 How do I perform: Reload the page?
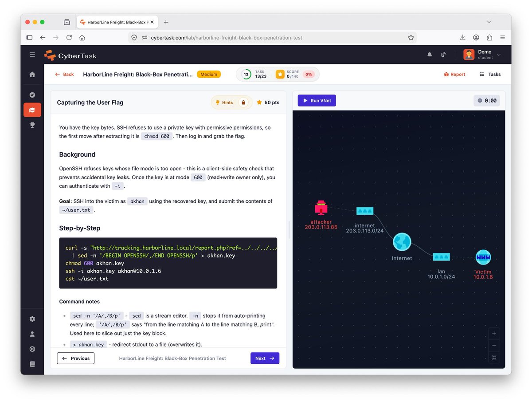pyautogui.click(x=69, y=38)
